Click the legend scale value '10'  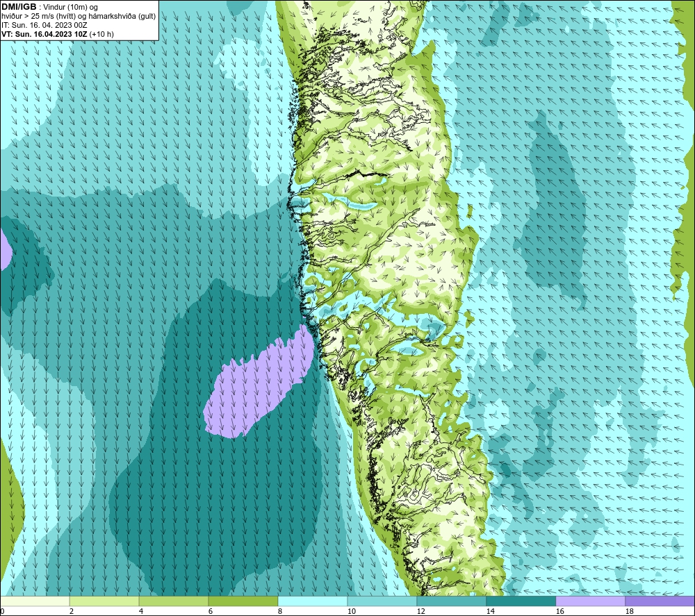click(x=351, y=612)
